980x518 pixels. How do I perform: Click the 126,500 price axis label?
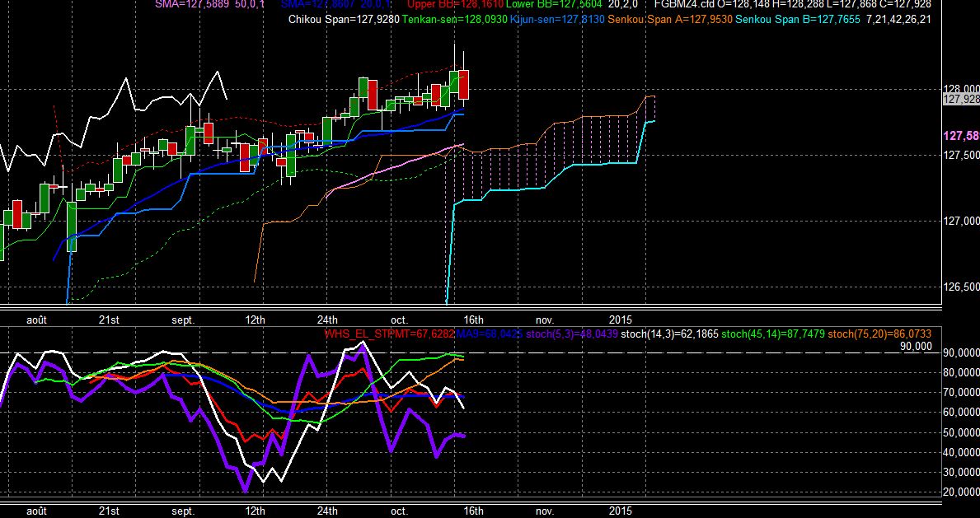tap(962, 287)
